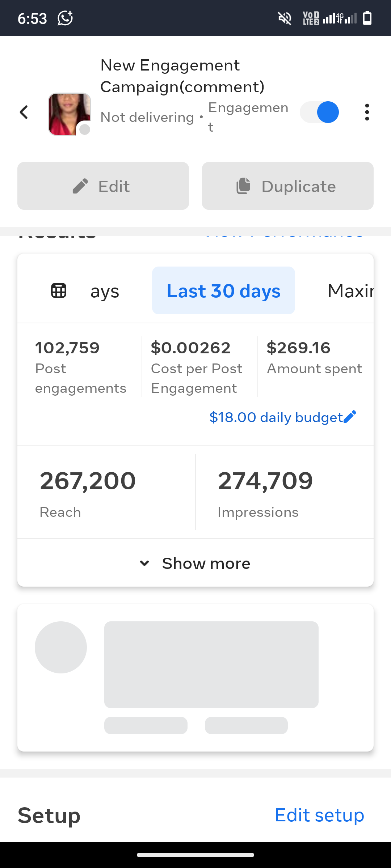Select the Last 30 days tab
Image resolution: width=391 pixels, height=868 pixels.
pos(223,290)
